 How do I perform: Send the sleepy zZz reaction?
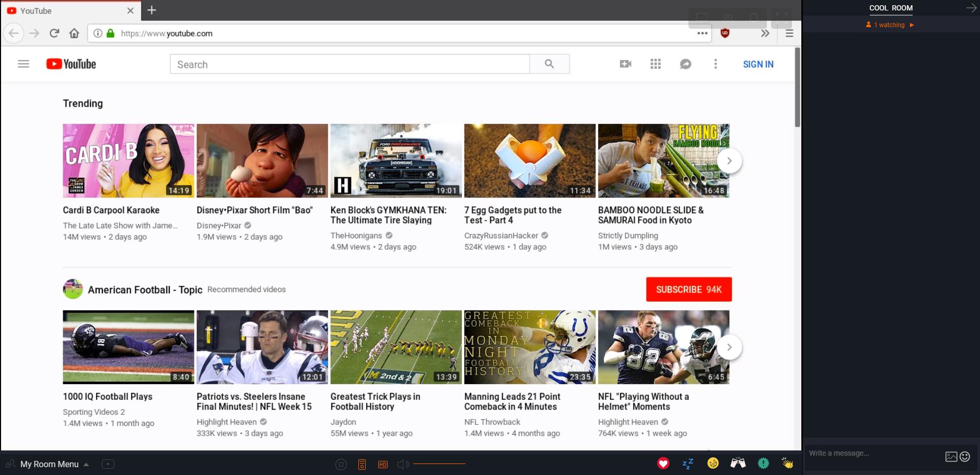click(x=687, y=464)
